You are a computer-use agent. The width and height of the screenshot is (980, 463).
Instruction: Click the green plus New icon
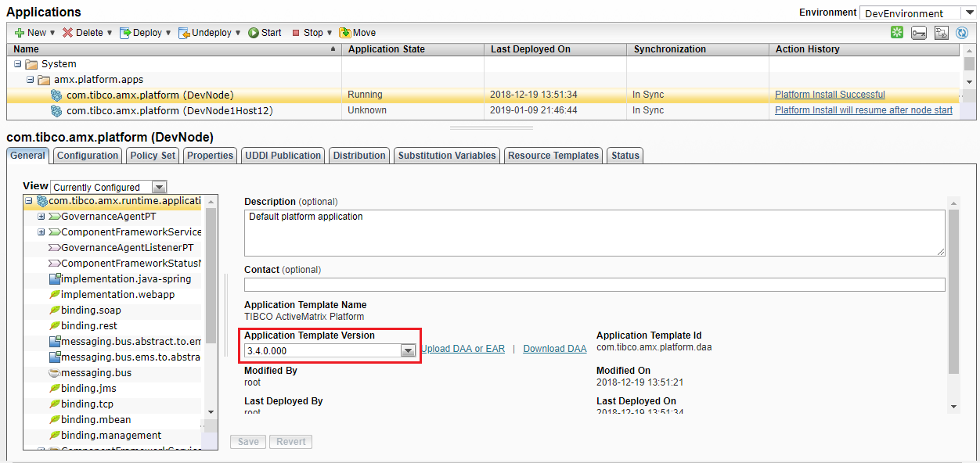pyautogui.click(x=20, y=33)
